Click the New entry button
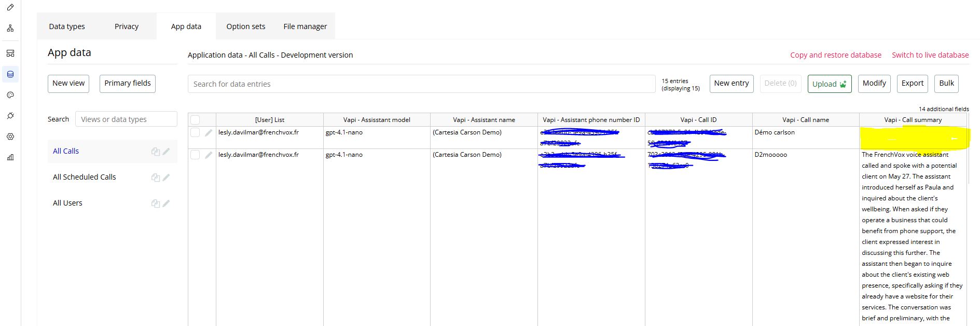Image resolution: width=980 pixels, height=326 pixels. point(731,84)
